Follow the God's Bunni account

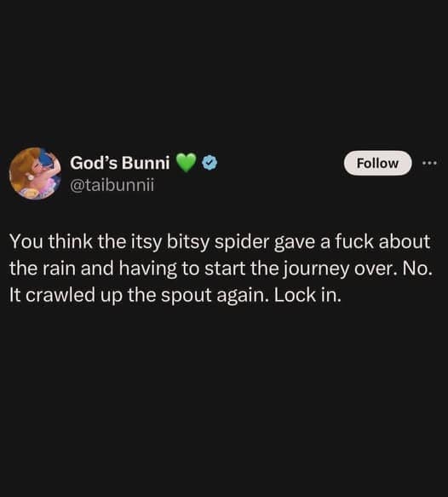point(377,163)
